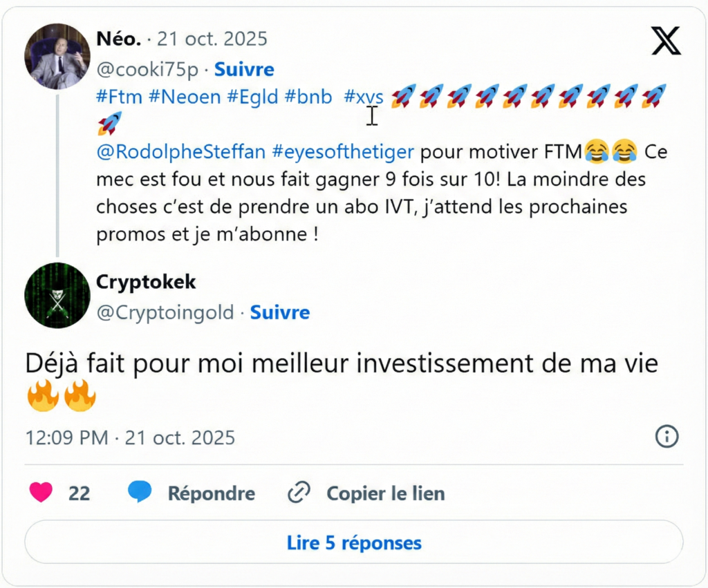Follow Cryptokek via the Suivre link
This screenshot has height=588, width=708.
280,312
